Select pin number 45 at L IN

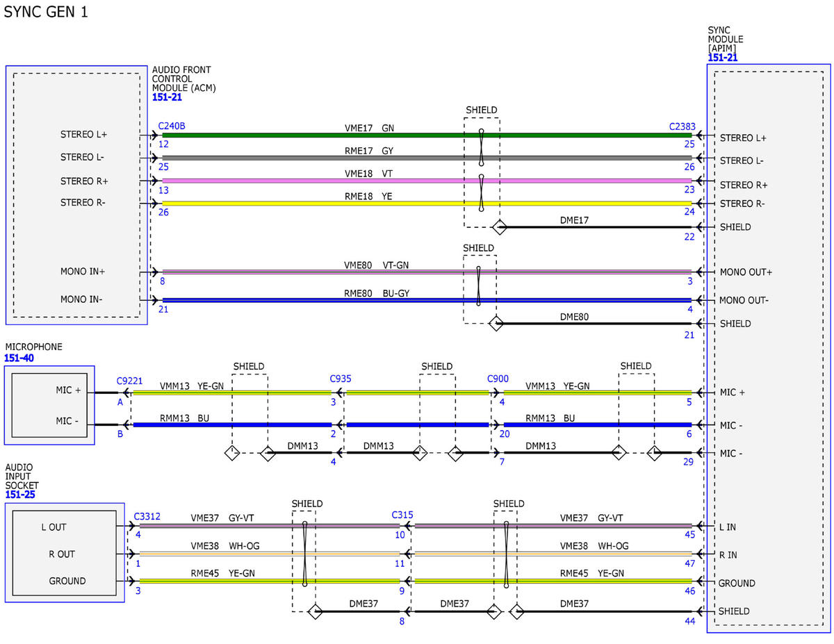[x=689, y=534]
